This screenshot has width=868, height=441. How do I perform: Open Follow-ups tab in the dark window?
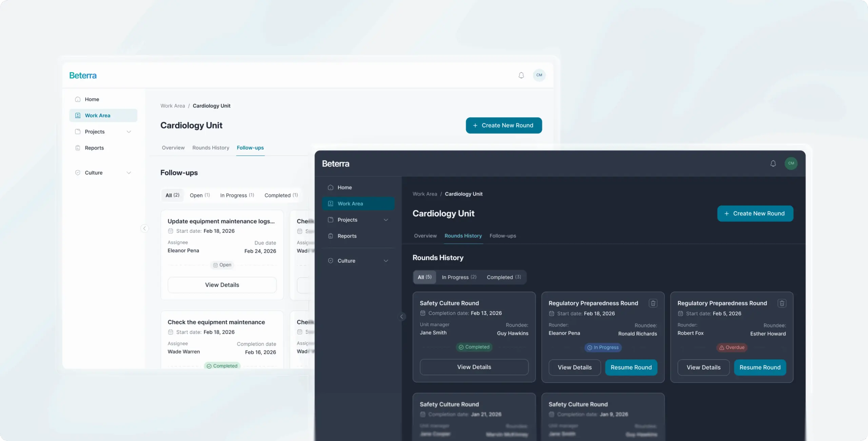[503, 236]
